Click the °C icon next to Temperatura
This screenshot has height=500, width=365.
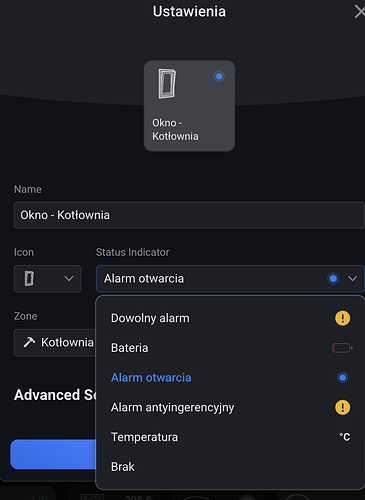tap(345, 437)
